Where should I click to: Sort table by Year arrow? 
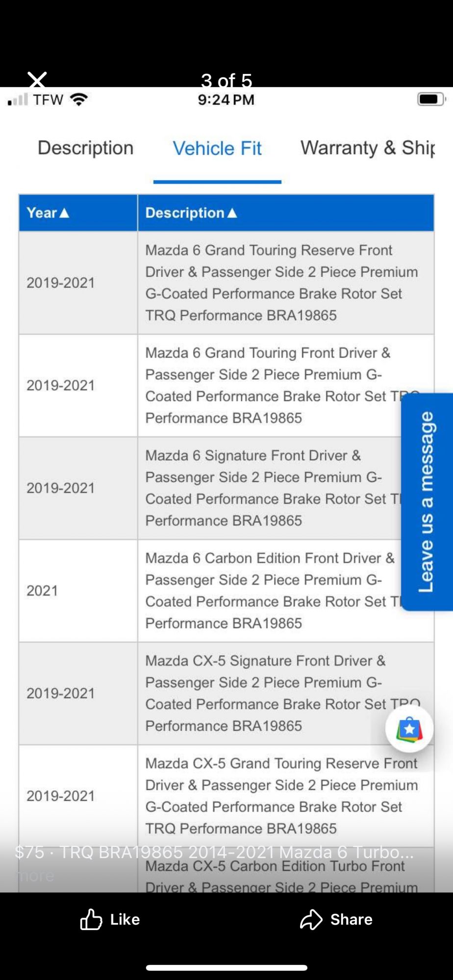[64, 213]
